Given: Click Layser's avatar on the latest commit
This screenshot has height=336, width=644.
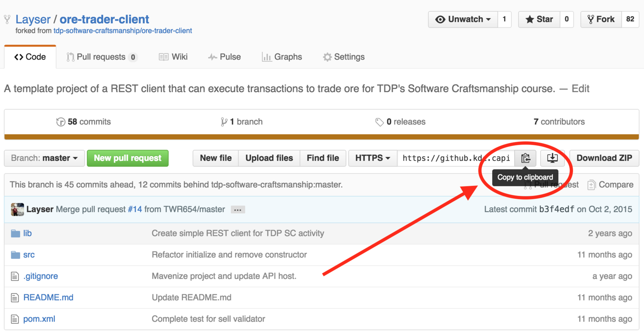Looking at the screenshot, I should (17, 209).
